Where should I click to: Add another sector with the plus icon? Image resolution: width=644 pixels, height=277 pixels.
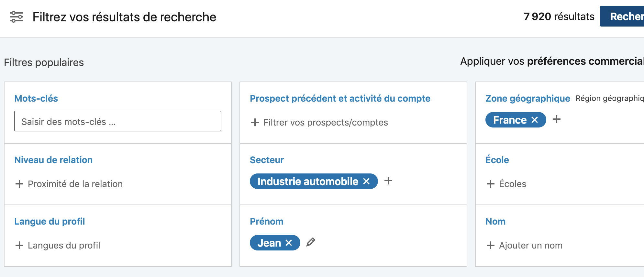tap(388, 181)
